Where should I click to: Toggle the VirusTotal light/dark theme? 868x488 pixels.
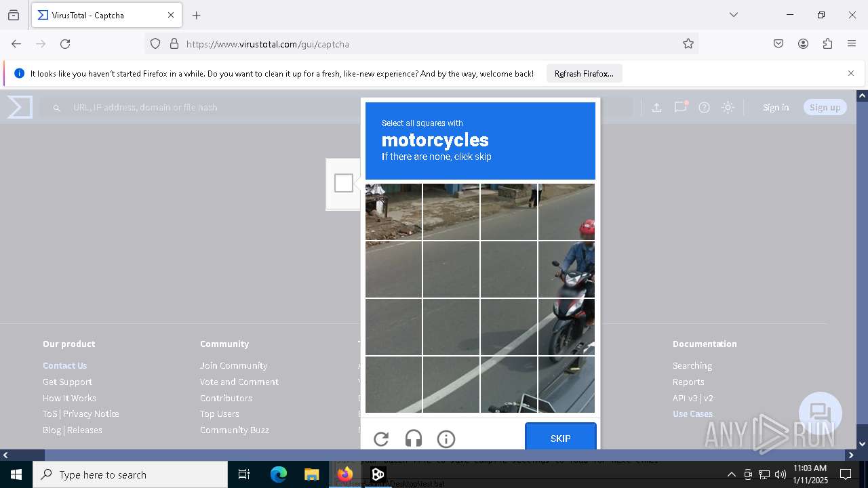tap(728, 107)
